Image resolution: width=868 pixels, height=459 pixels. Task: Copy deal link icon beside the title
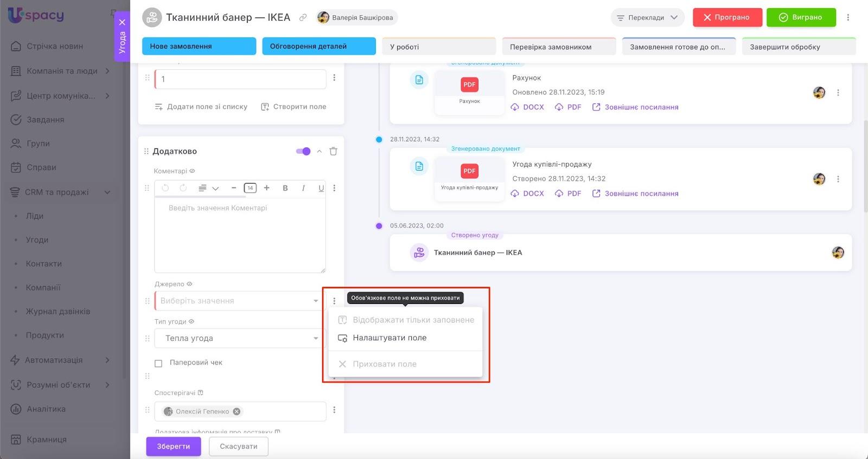(303, 17)
